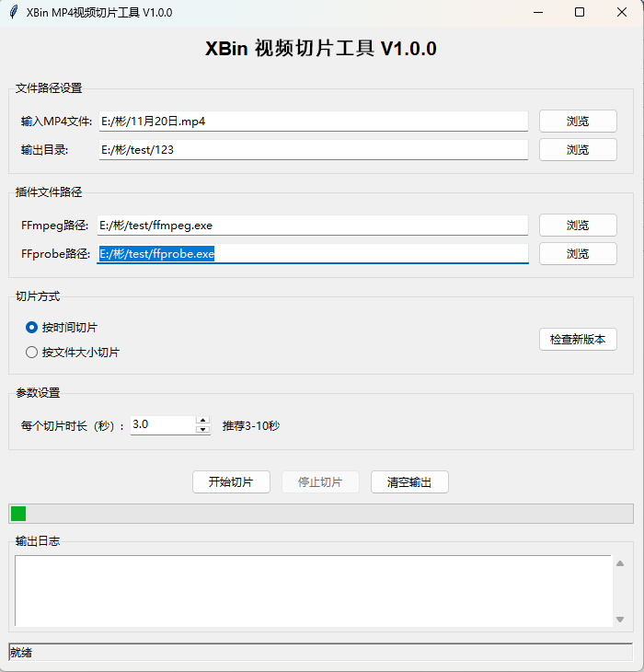
Task: Select the 按时间切片 radio option
Action: 32,327
